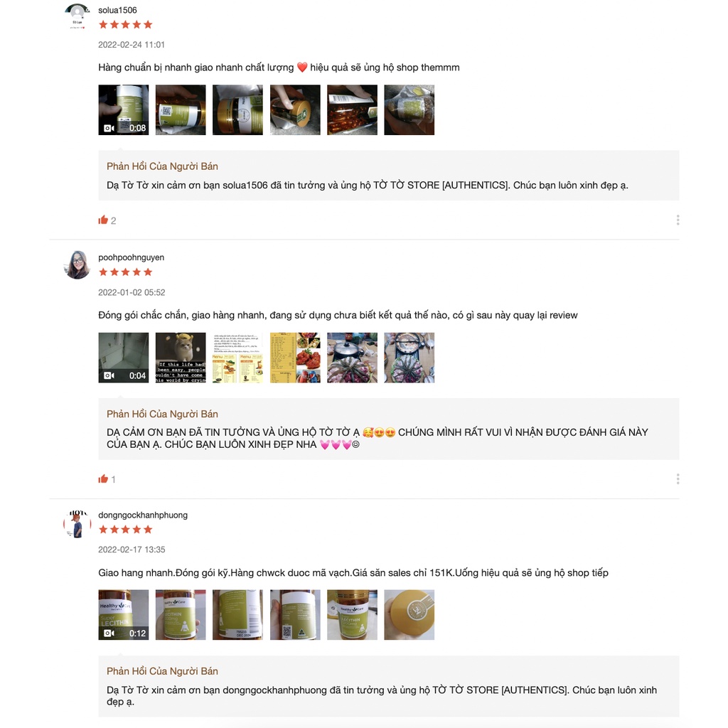The width and height of the screenshot is (728, 728).
Task: Visit solua1506 username link
Action: [x=117, y=10]
